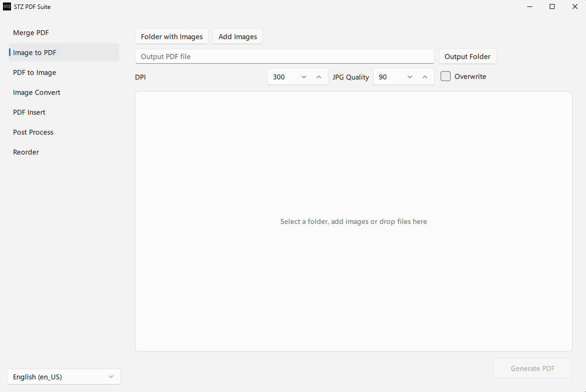Open the English (en_US) language dropdown

click(64, 377)
